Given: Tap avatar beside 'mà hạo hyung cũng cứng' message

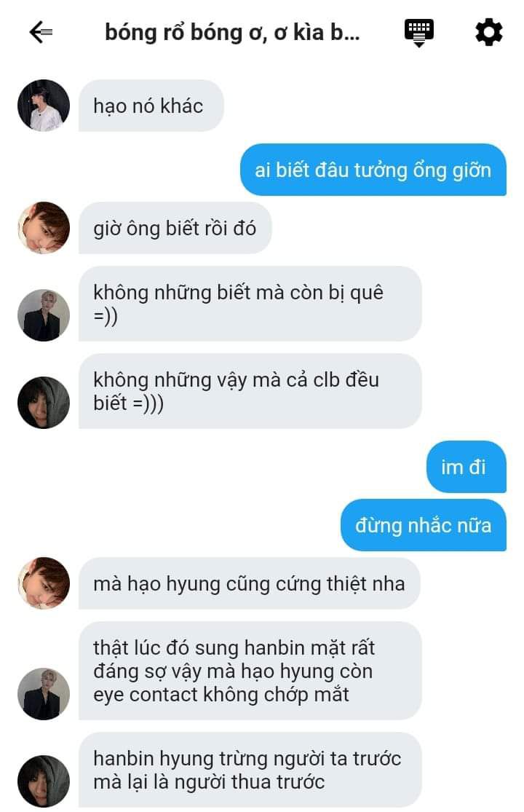Looking at the screenshot, I should click(x=44, y=583).
